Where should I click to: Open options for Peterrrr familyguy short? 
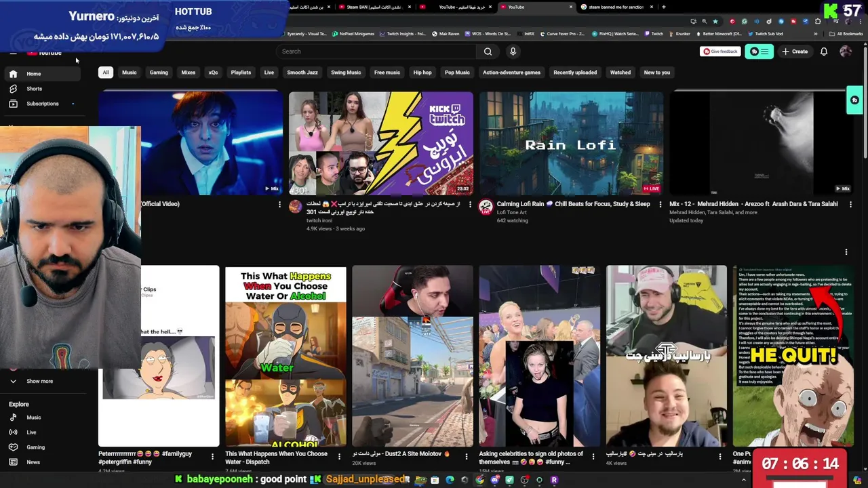pos(212,457)
